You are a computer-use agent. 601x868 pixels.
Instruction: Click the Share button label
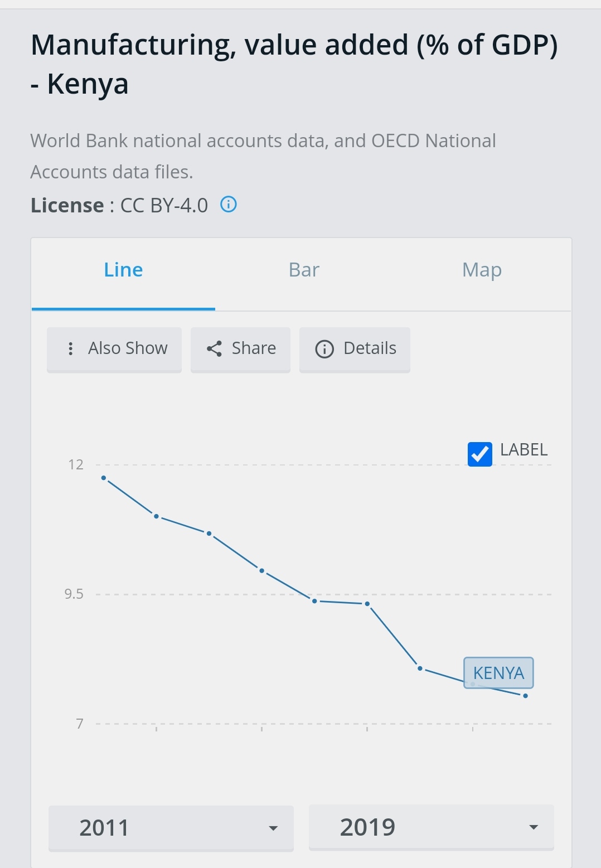(x=254, y=348)
